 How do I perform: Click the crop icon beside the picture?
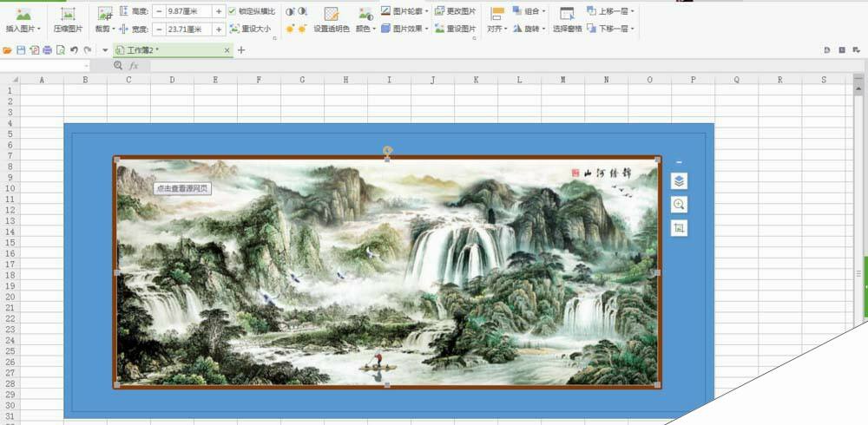click(x=680, y=227)
